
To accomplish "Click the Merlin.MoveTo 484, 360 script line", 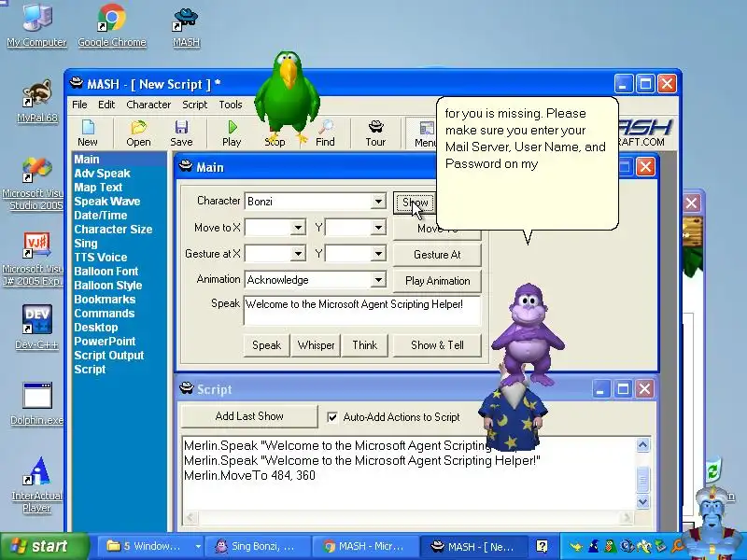I will point(249,475).
